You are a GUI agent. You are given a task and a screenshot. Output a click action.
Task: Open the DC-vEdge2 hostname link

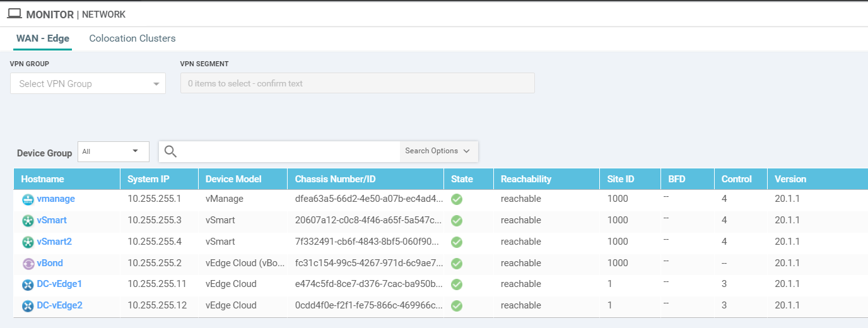click(x=60, y=306)
